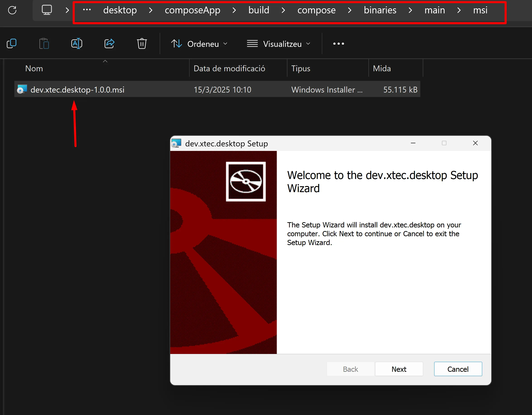The width and height of the screenshot is (532, 415).
Task: Open the Visualitzeu view dropdown
Action: [279, 44]
